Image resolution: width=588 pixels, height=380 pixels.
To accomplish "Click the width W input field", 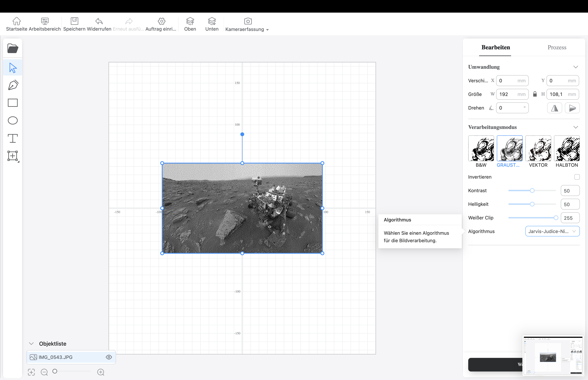I will tap(508, 94).
